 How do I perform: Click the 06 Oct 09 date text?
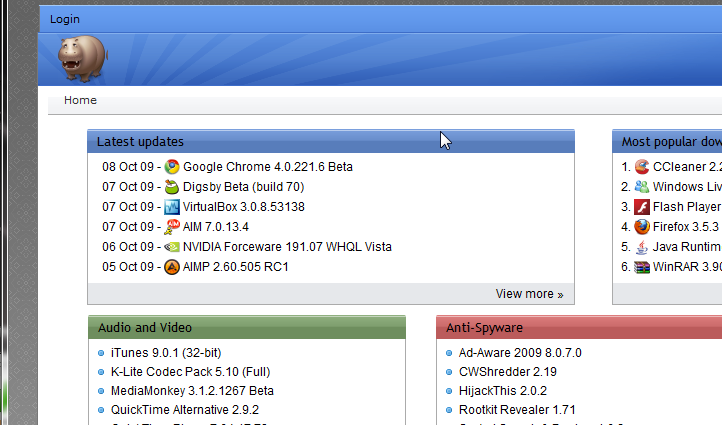(128, 247)
